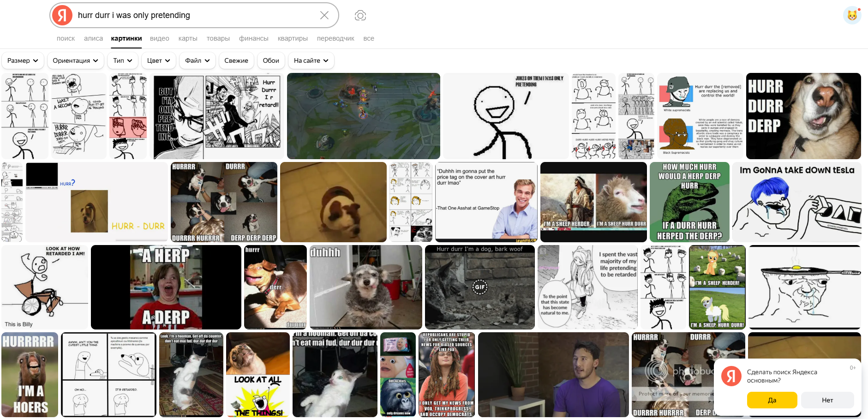Expand the Размер filter dropdown

pyautogui.click(x=23, y=60)
